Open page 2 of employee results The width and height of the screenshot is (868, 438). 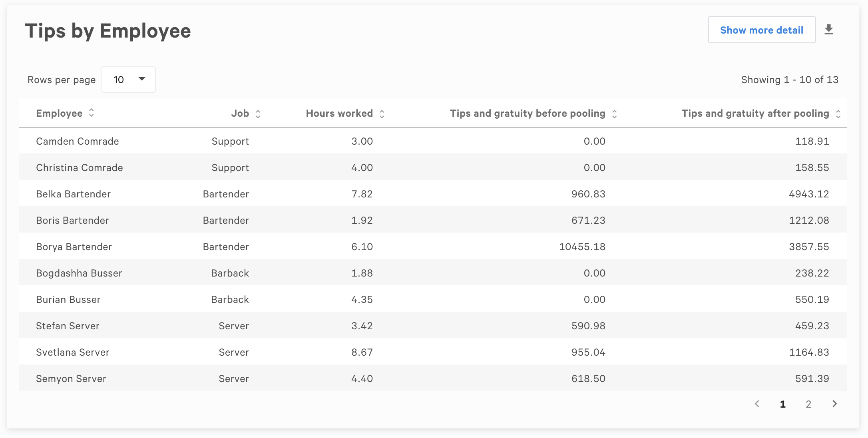(808, 404)
